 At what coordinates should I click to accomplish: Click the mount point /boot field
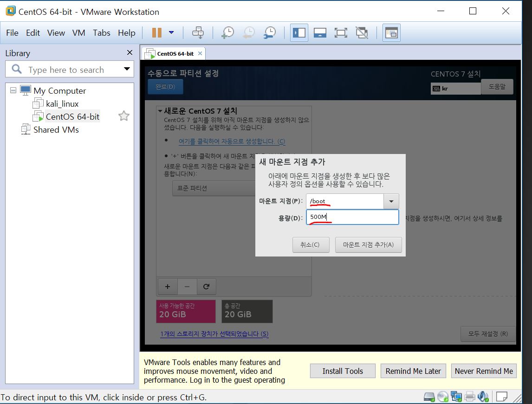(x=345, y=201)
